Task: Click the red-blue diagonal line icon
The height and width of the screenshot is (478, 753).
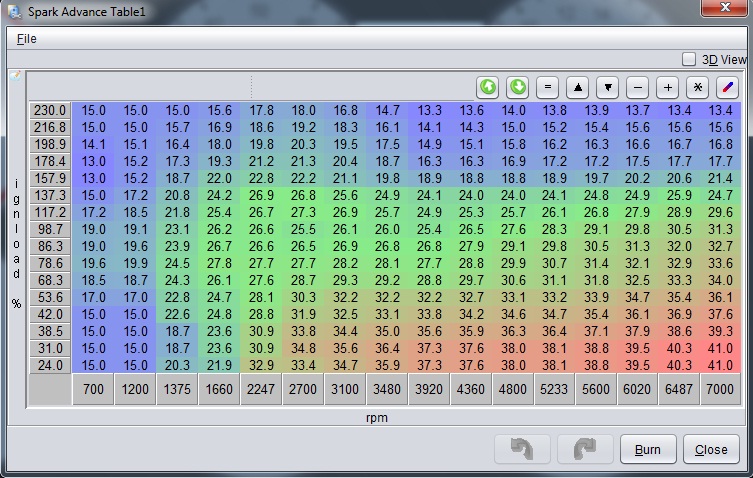Action: (728, 87)
